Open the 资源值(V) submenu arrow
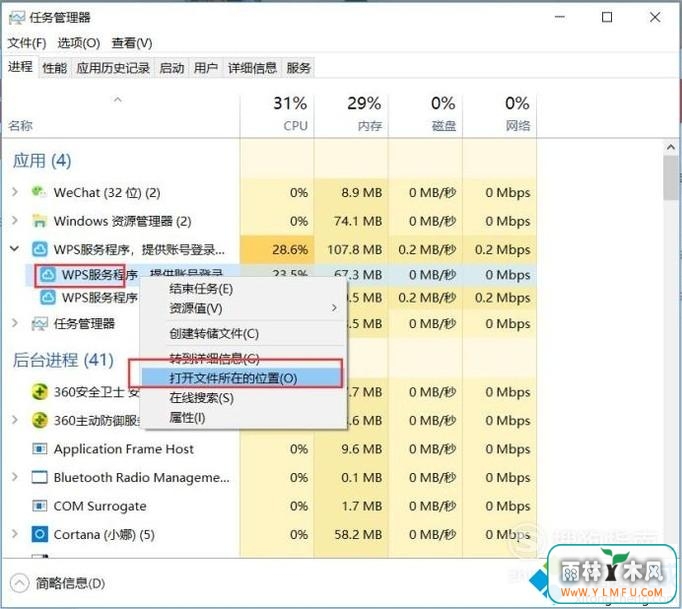The image size is (682, 609). (334, 308)
